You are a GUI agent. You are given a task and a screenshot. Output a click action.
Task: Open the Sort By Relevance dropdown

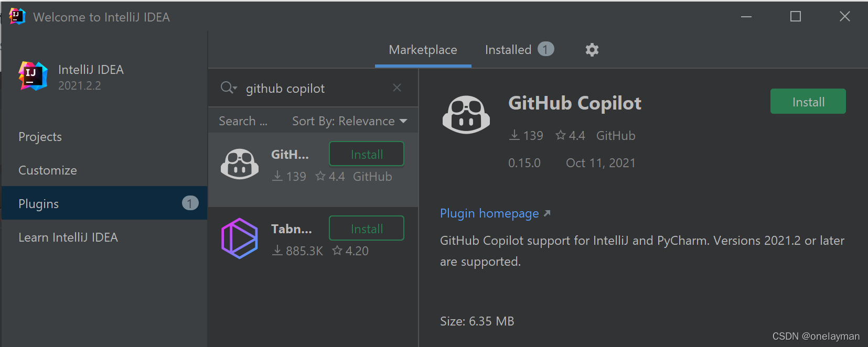coord(350,121)
